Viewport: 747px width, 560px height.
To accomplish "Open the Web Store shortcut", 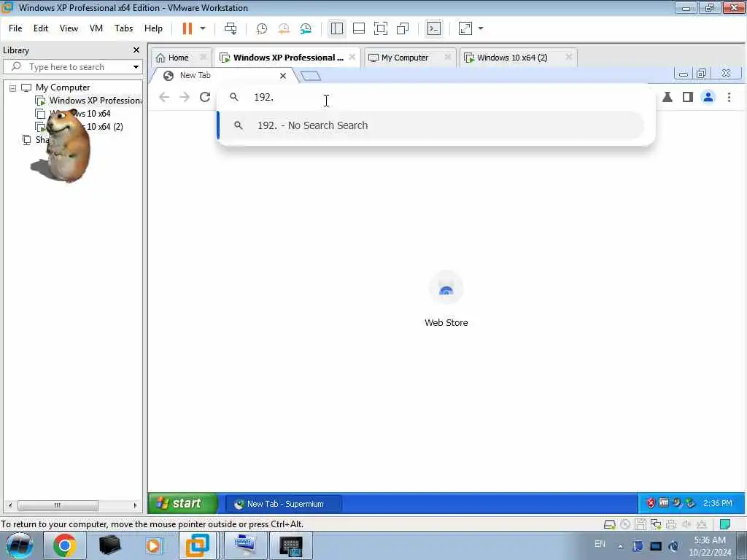I will [x=446, y=299].
